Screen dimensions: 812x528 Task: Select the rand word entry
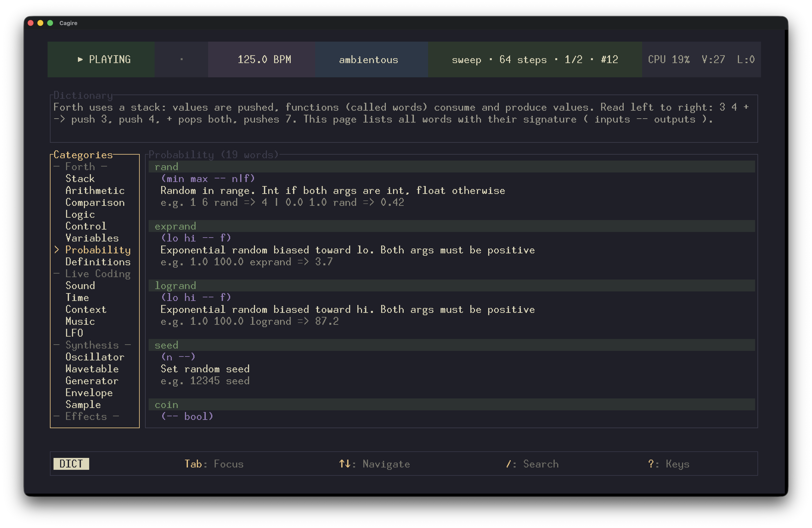click(166, 167)
